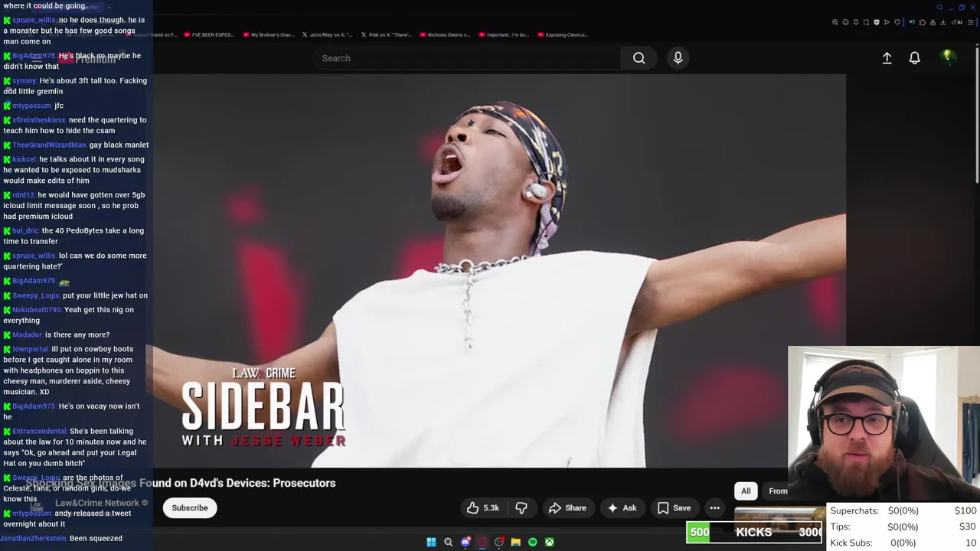Switch to the "I'VE BEEN EXPOS..." tab
Image resolution: width=980 pixels, height=551 pixels.
coord(210,34)
